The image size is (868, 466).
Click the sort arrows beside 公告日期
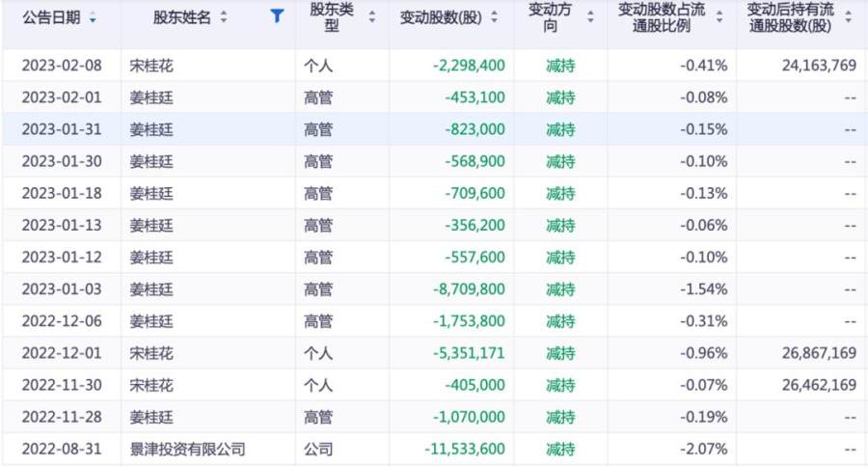tap(93, 18)
